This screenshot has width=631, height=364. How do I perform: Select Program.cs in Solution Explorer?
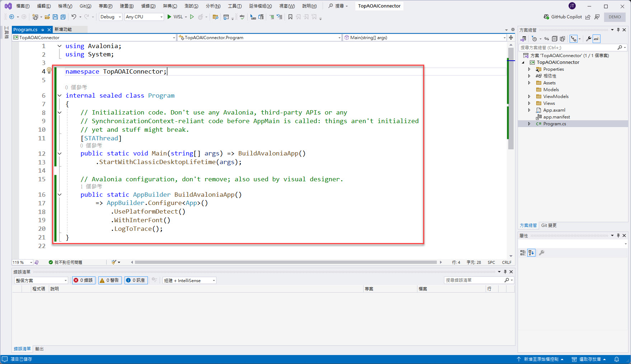(555, 124)
